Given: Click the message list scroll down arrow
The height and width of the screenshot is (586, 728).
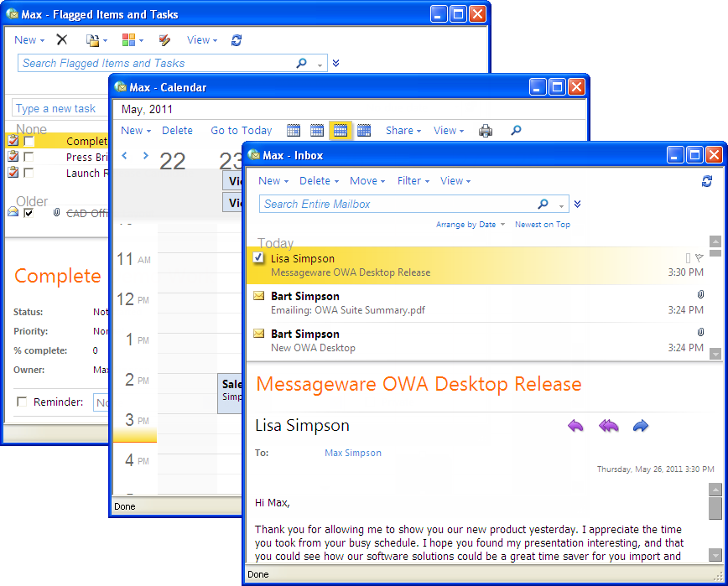Looking at the screenshot, I should [715, 354].
